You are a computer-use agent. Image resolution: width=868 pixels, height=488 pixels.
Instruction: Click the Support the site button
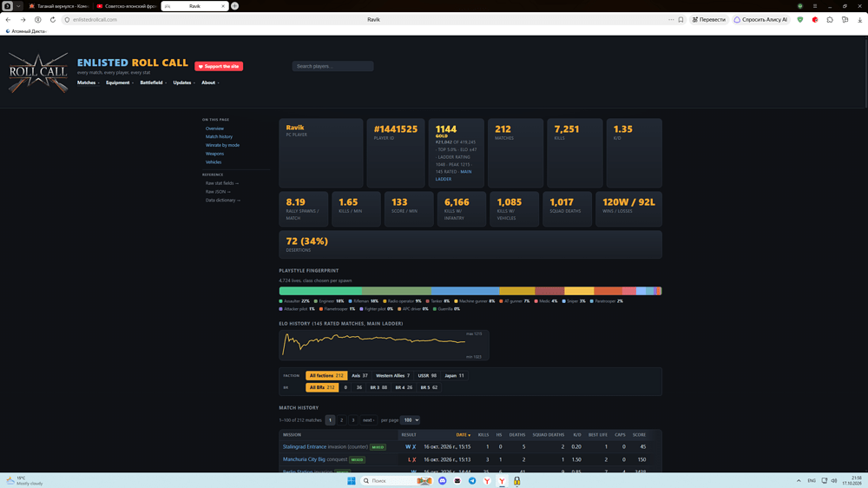pyautogui.click(x=219, y=67)
